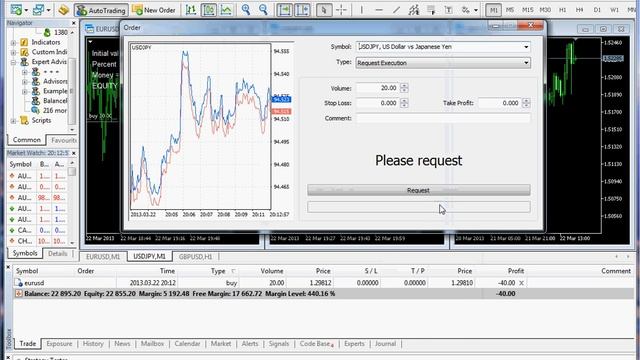
Task: Select the M5 timeframe button
Action: [510, 10]
